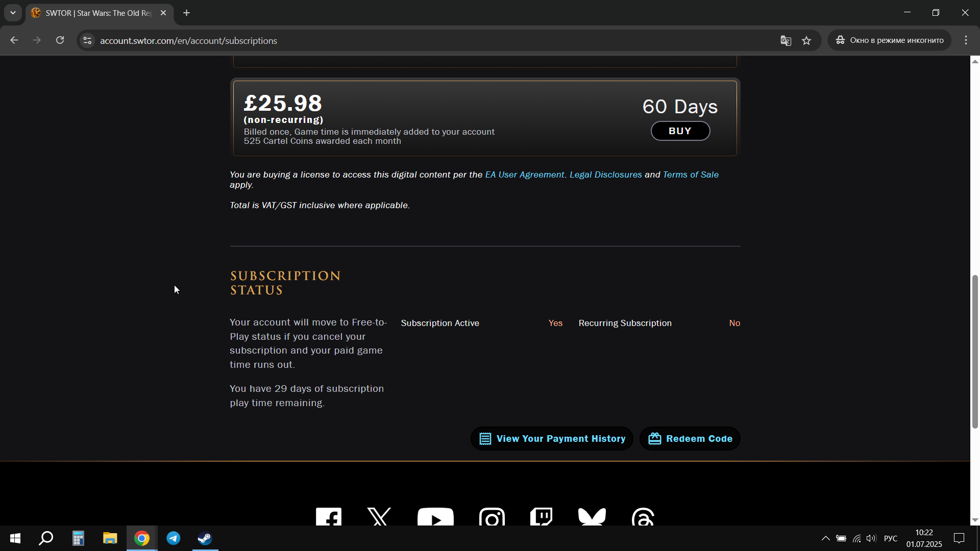The width and height of the screenshot is (980, 551).
Task: Open the tab search dropdown
Action: click(13, 13)
